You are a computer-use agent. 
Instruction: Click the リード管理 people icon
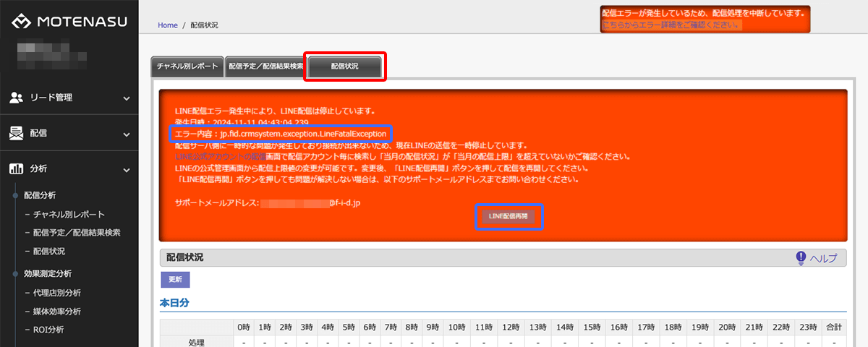click(17, 98)
